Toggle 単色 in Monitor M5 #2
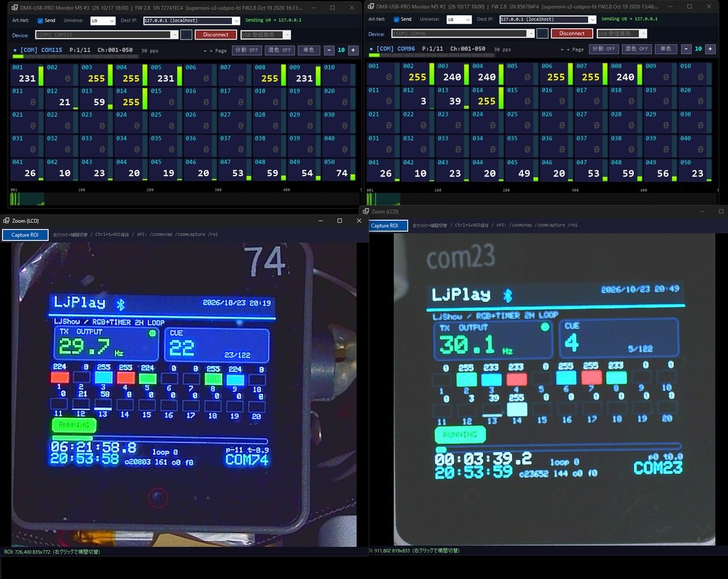Screen dimensions: 728x579 click(666, 49)
